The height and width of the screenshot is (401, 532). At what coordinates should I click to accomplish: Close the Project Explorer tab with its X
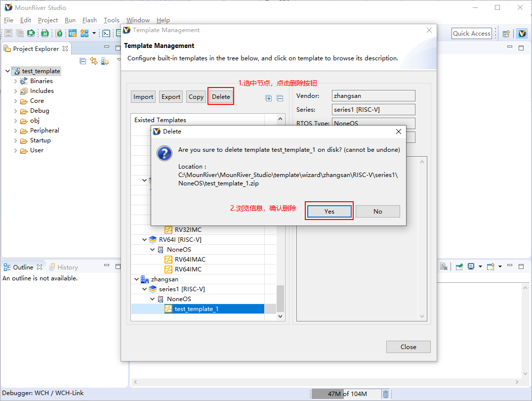[65, 48]
